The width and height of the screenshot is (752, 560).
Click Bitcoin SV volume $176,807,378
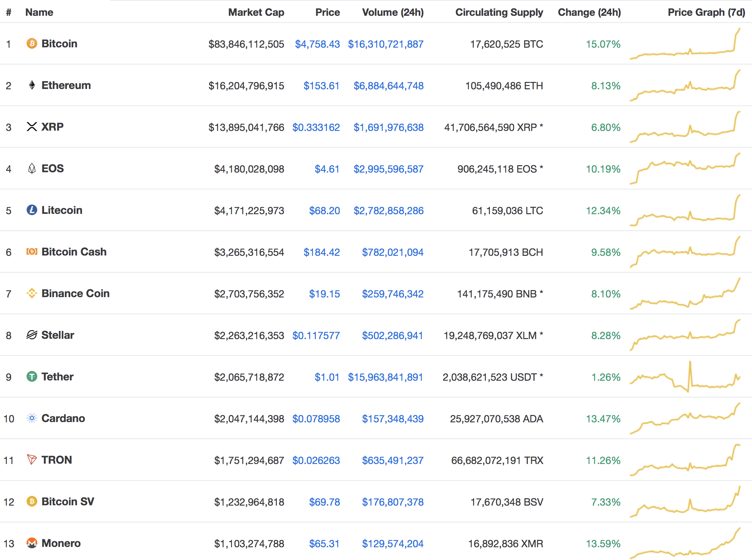(393, 502)
